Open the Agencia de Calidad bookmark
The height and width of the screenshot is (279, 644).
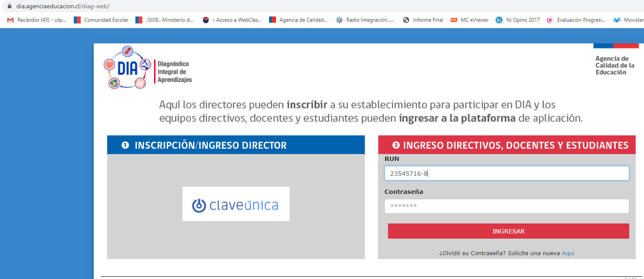tap(299, 20)
